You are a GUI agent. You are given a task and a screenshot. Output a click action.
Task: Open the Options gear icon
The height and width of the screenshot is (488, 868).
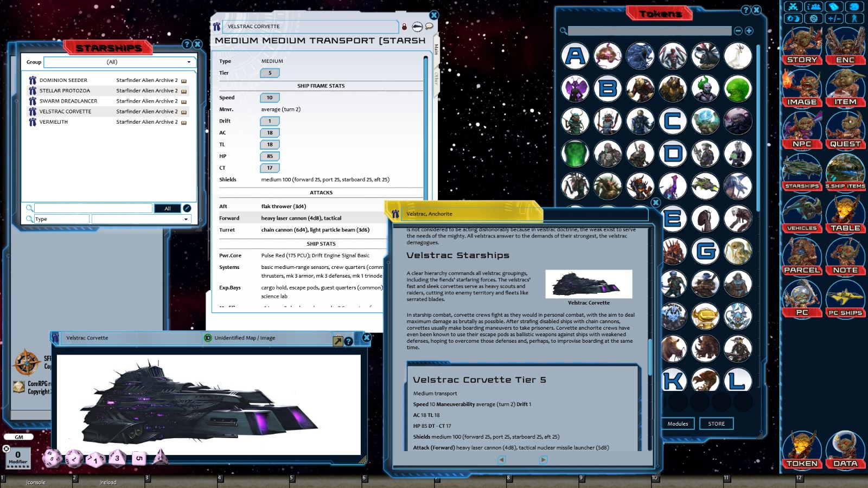(x=813, y=18)
